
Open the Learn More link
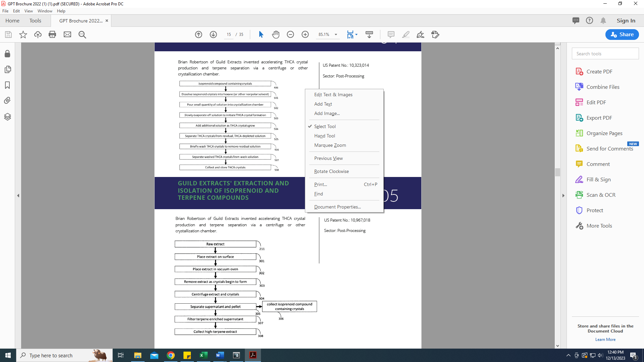tap(605, 340)
